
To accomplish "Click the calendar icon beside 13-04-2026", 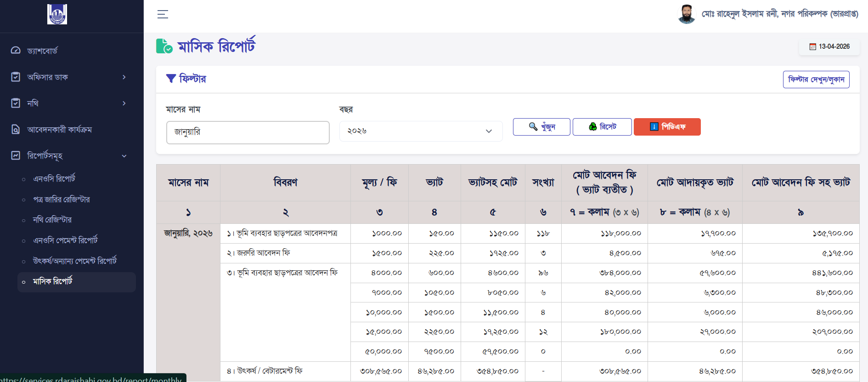I will (x=812, y=47).
